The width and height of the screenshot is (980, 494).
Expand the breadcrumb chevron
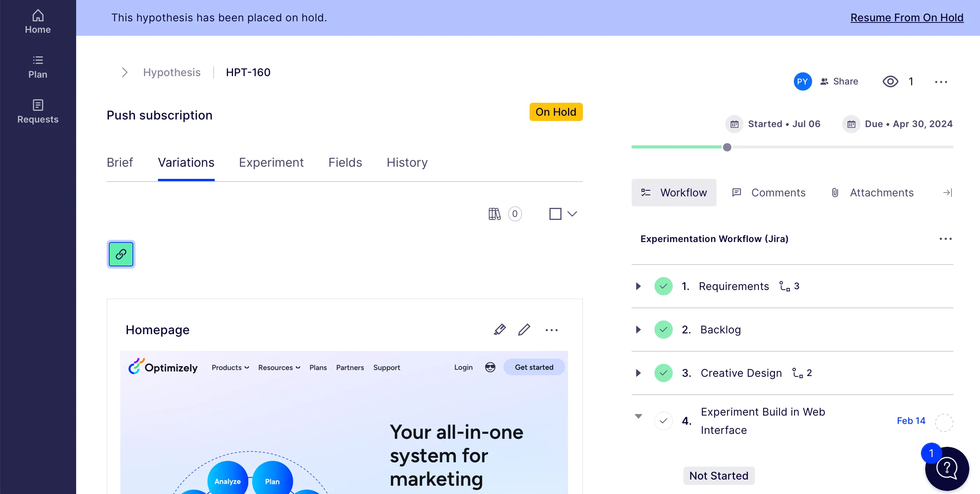coord(124,72)
